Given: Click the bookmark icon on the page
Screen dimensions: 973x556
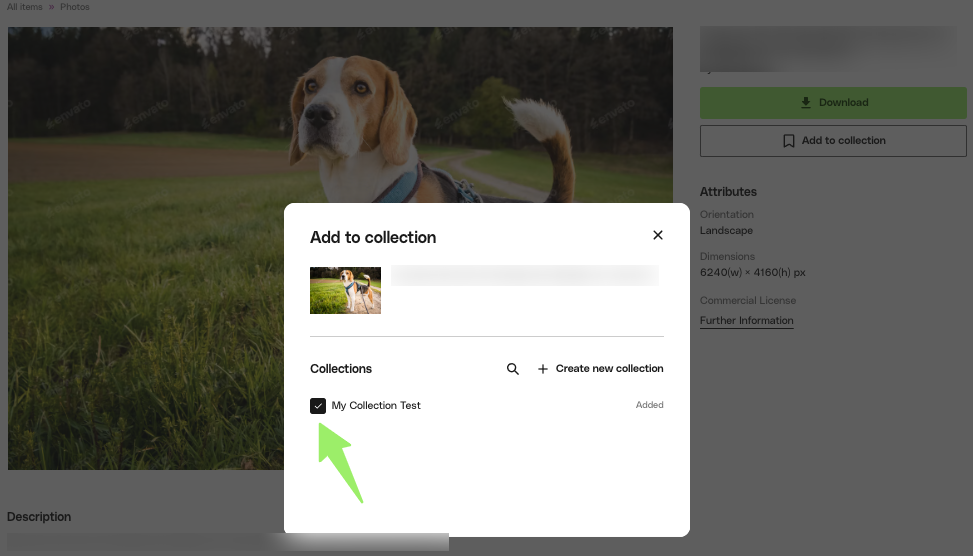Looking at the screenshot, I should click(789, 141).
